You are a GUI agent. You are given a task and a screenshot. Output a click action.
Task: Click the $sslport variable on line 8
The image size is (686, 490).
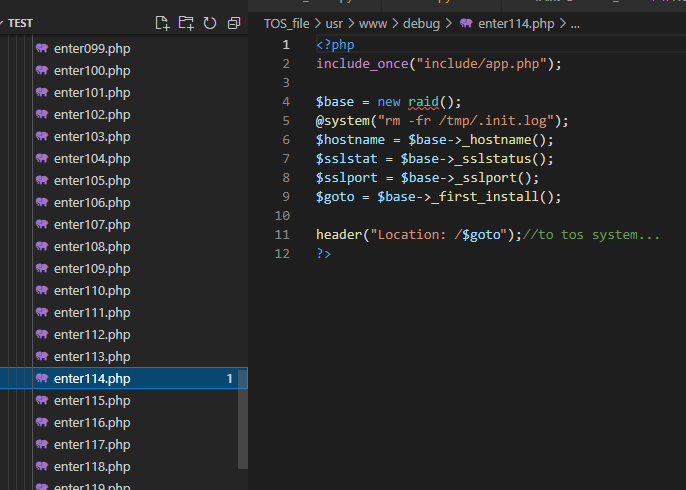pyautogui.click(x=346, y=178)
